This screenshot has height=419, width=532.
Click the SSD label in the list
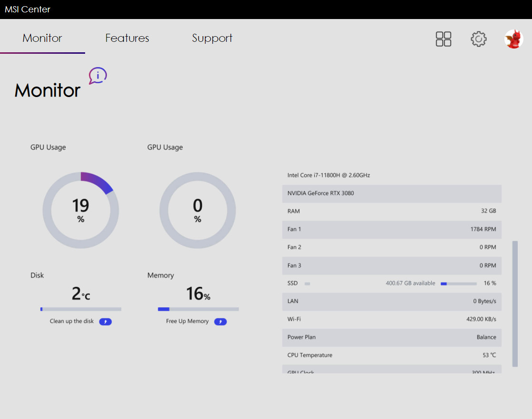[292, 283]
